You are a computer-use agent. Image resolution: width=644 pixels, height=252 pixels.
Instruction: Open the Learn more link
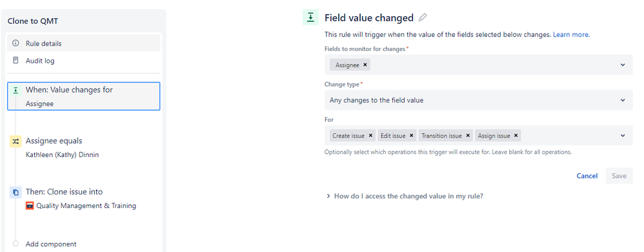point(571,34)
